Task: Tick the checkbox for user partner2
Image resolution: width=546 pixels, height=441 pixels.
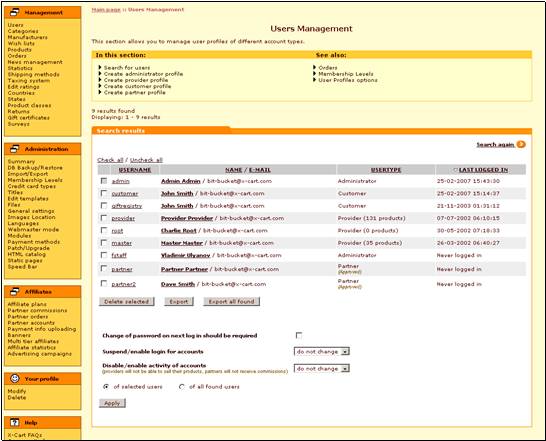Action: (x=104, y=284)
